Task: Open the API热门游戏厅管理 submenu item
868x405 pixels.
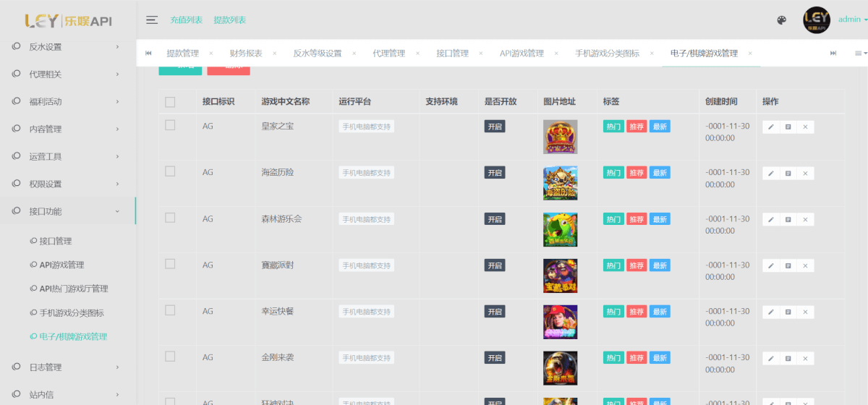Action: pyautogui.click(x=73, y=289)
